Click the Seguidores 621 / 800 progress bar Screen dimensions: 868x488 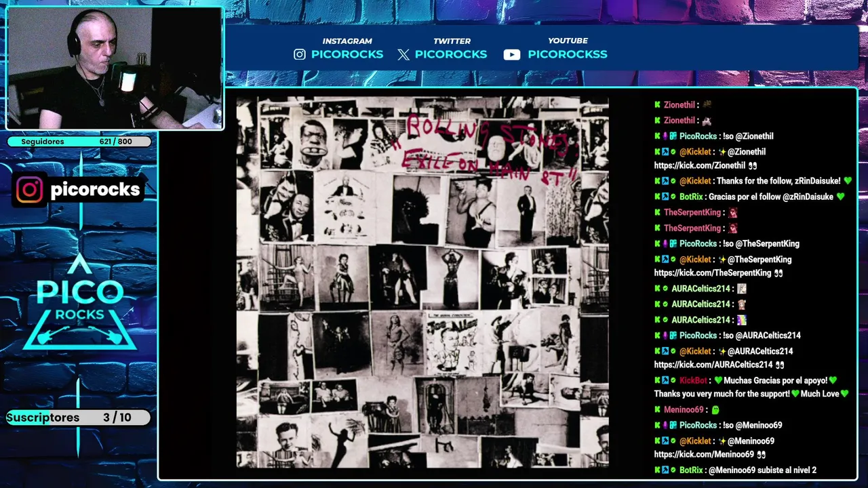(79, 142)
